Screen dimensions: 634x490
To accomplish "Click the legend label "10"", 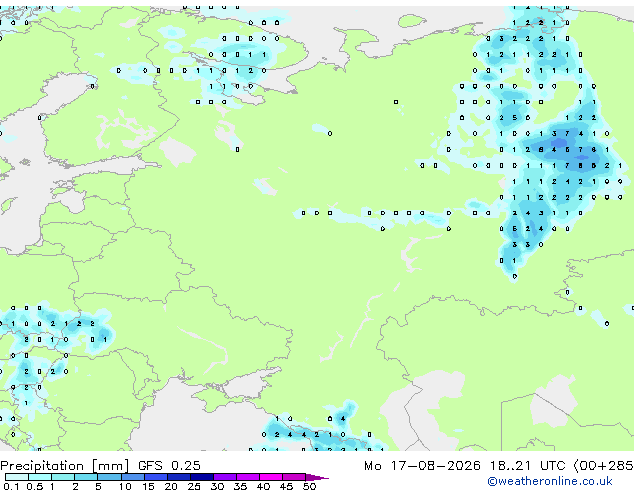I will tap(125, 486).
